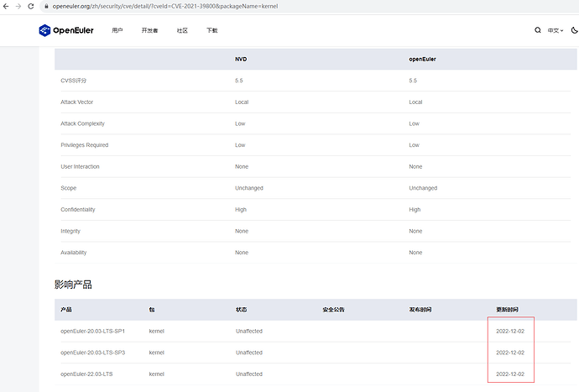Click the 更新时间 column header

(x=507, y=310)
